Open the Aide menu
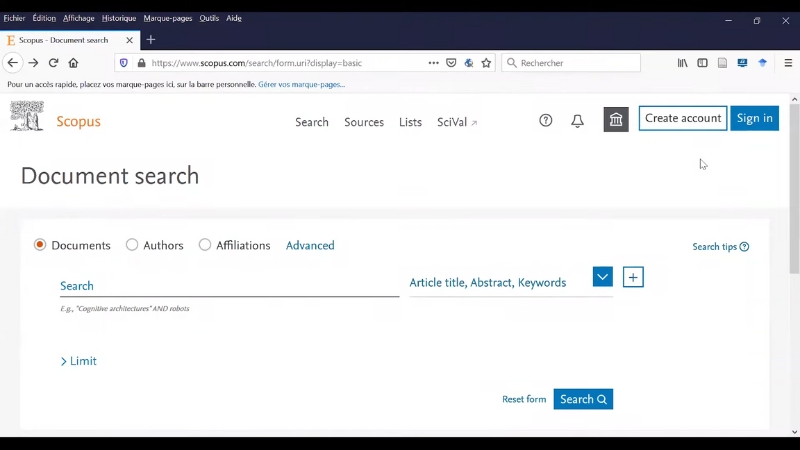 (234, 18)
